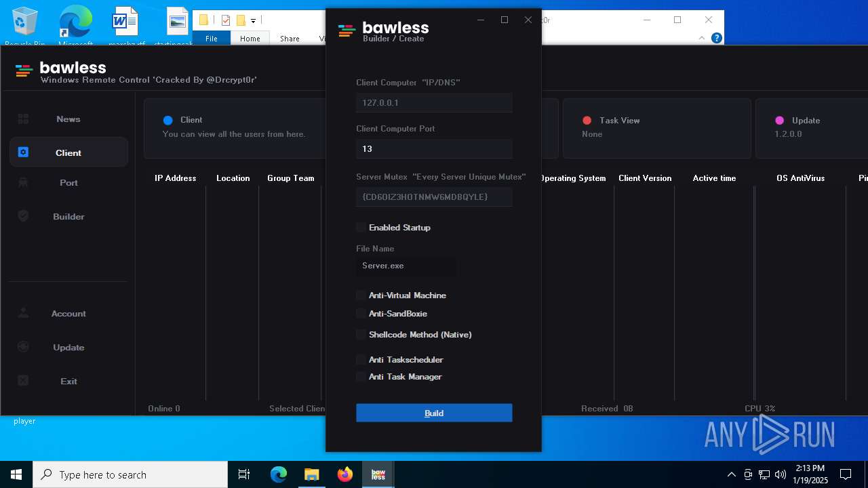
Task: Click the bawless logo in main window
Action: tap(24, 70)
